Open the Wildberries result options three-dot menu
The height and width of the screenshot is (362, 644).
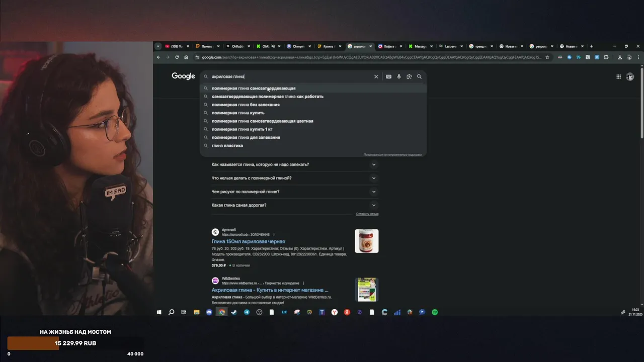(303, 283)
